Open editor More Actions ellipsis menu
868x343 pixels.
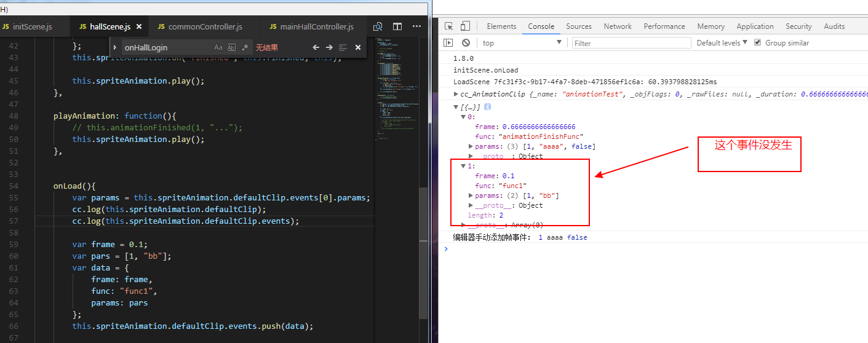point(416,26)
